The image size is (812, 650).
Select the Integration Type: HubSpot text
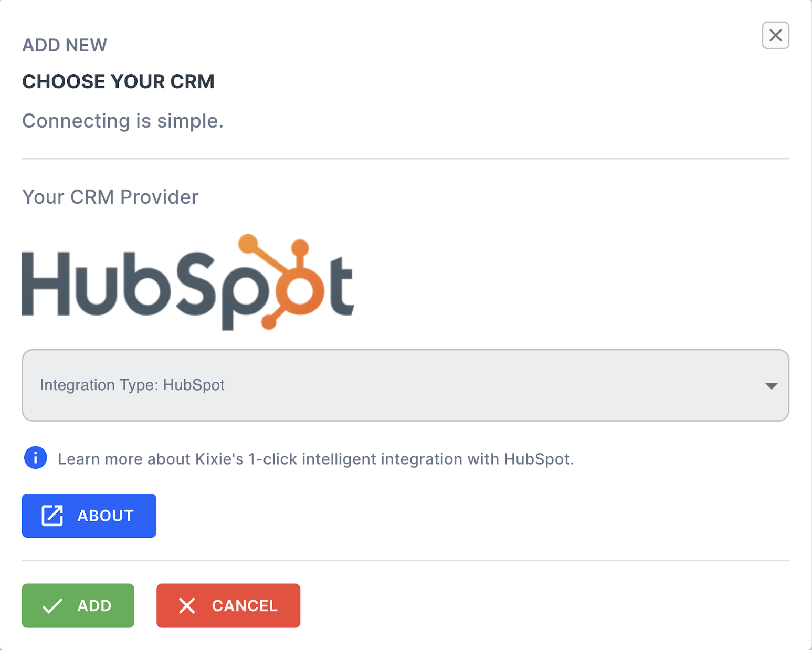(132, 385)
